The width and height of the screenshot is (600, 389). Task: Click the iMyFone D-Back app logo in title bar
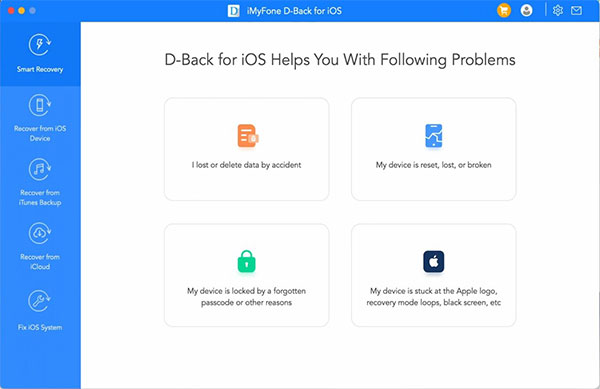[x=233, y=11]
